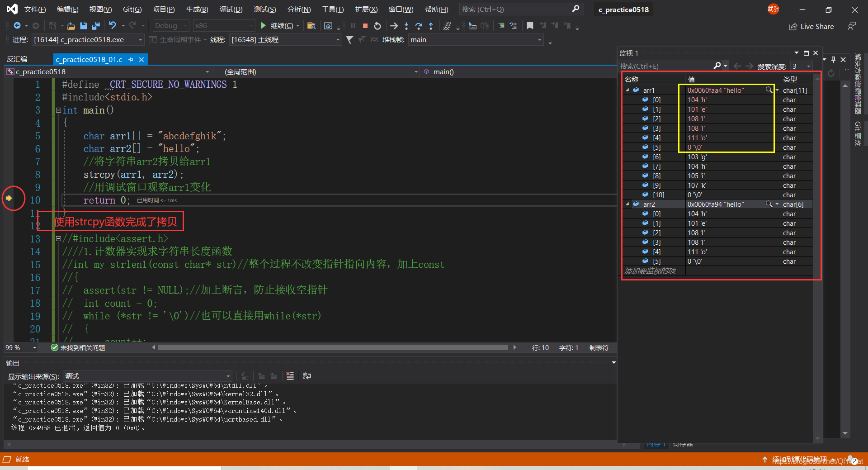Screen dimensions: 868x470
Task: Collapse the arr2 watch entry
Action: pyautogui.click(x=627, y=204)
